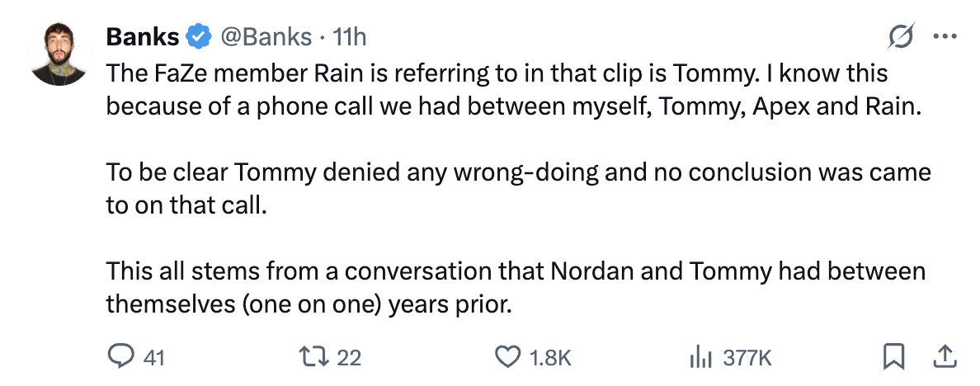Click the reply count 41

click(154, 357)
